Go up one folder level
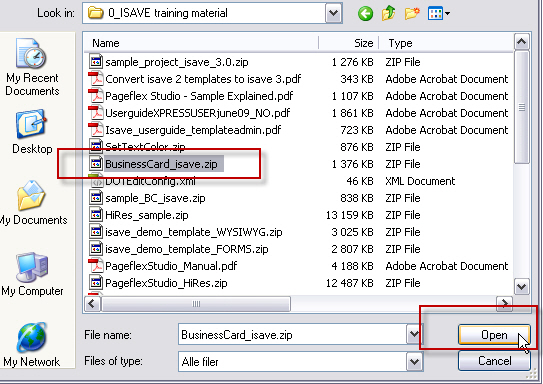This screenshot has height=384, width=543. pyautogui.click(x=388, y=14)
